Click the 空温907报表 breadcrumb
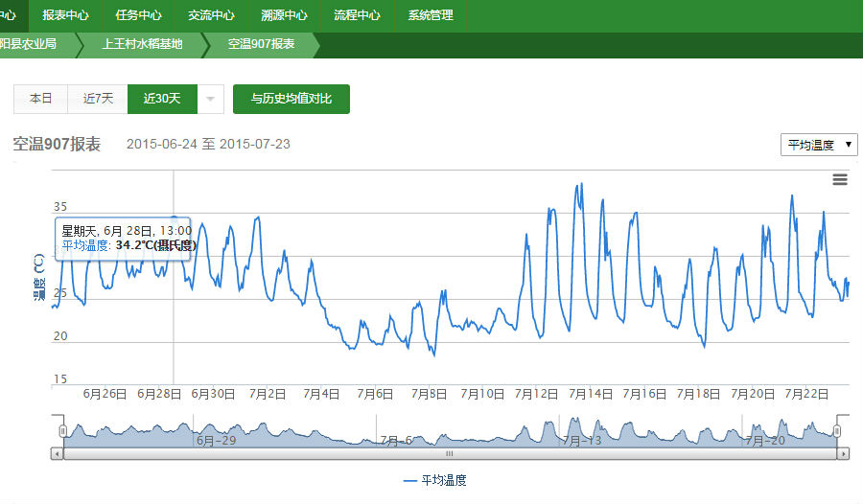 [x=261, y=44]
